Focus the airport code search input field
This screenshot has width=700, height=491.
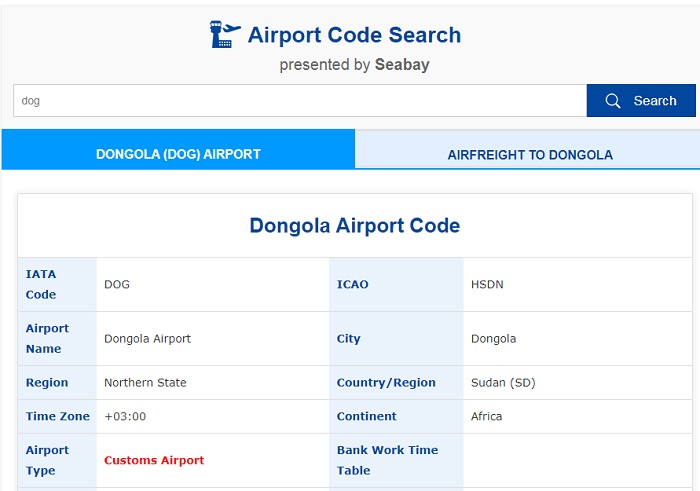300,100
